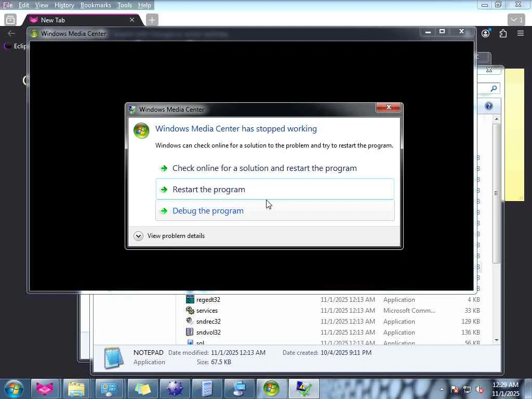Click the muted volume tray icon
Image resolution: width=532 pixels, height=399 pixels.
pos(480,390)
